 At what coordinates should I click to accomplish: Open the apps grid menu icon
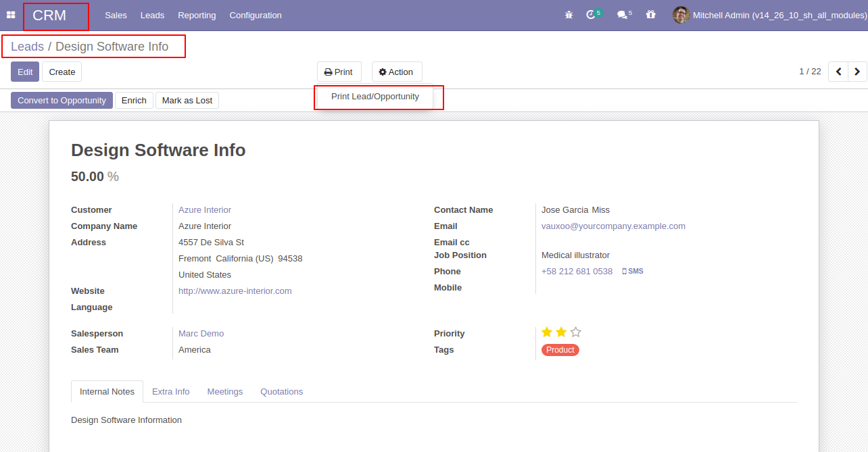point(11,15)
